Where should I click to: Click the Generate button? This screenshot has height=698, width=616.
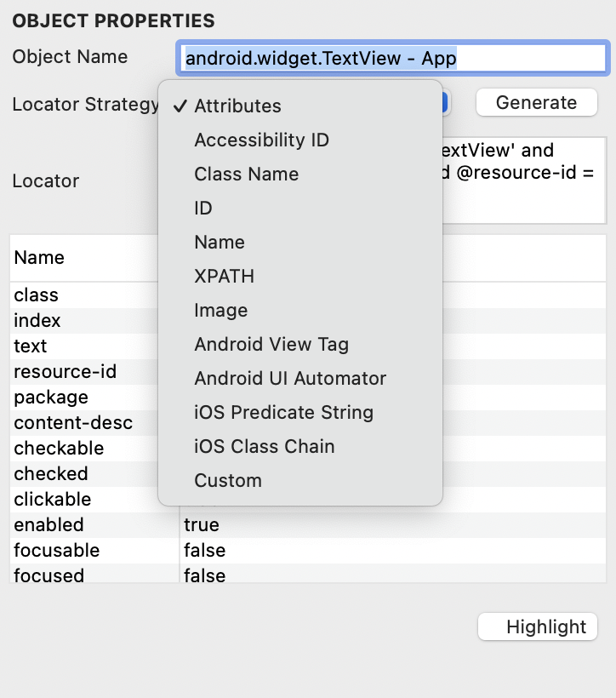coord(536,102)
